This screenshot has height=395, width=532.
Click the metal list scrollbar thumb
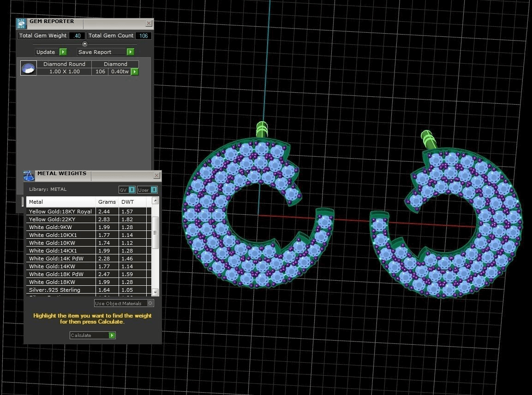click(155, 233)
